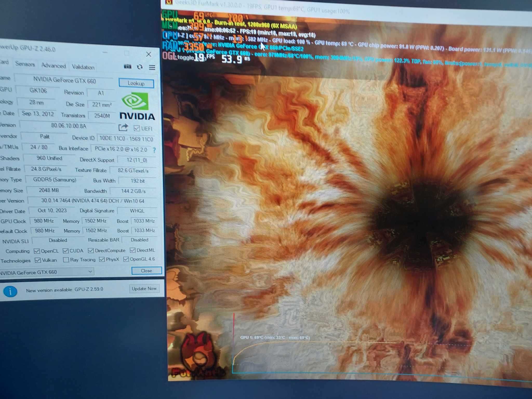The height and width of the screenshot is (399, 532).
Task: Switch to the Sensors tab
Action: [x=25, y=64]
